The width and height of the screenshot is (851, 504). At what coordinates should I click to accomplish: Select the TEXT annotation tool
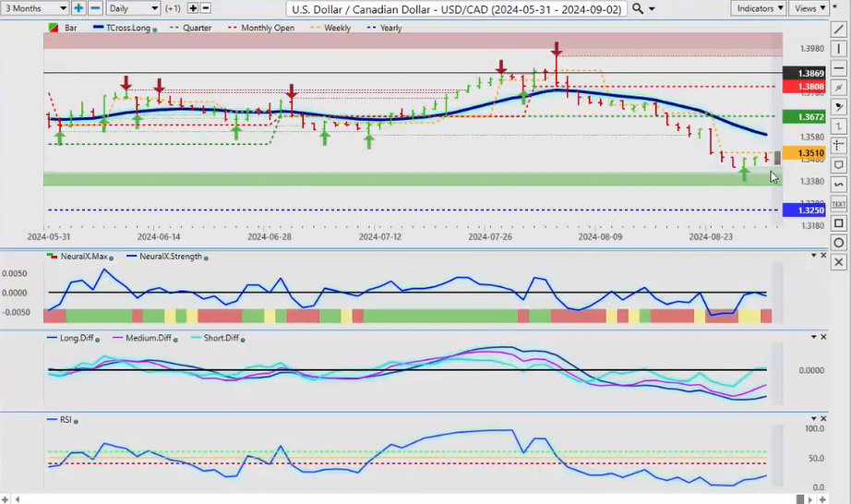(x=838, y=204)
